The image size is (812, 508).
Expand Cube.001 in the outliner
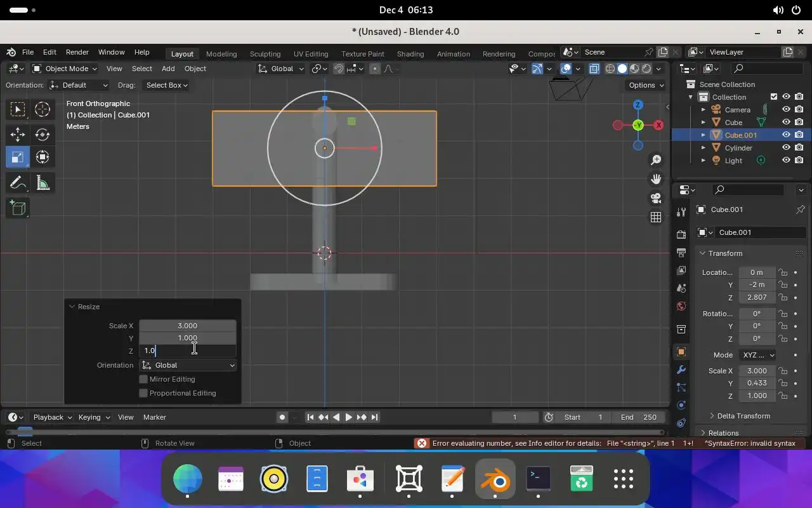(703, 135)
